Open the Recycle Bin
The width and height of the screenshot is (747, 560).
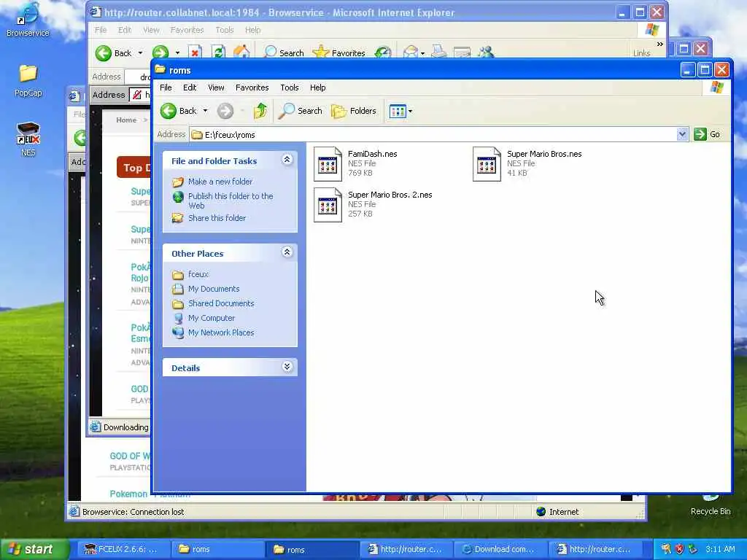point(711,505)
